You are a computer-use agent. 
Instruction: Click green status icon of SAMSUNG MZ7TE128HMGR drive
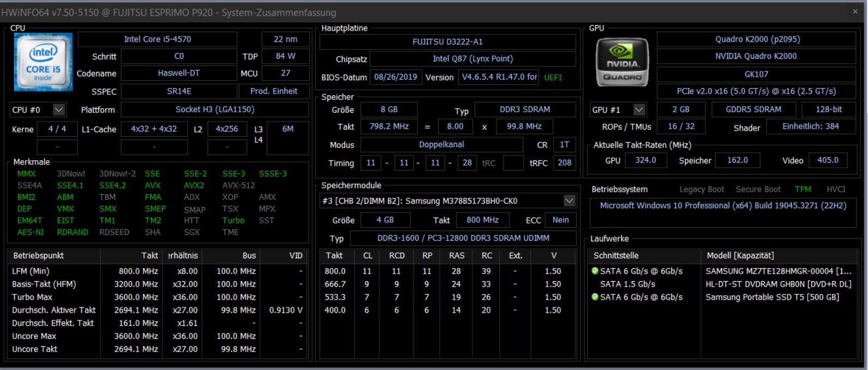595,271
